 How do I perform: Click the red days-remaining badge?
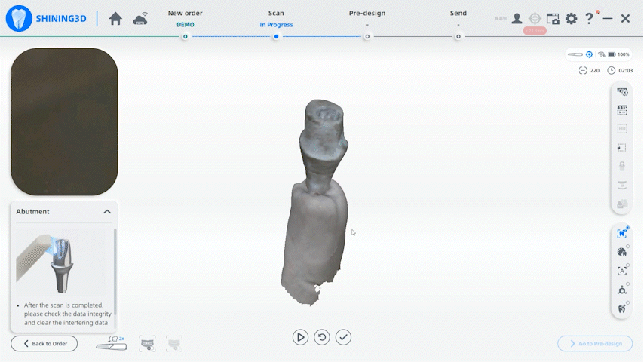(x=535, y=31)
